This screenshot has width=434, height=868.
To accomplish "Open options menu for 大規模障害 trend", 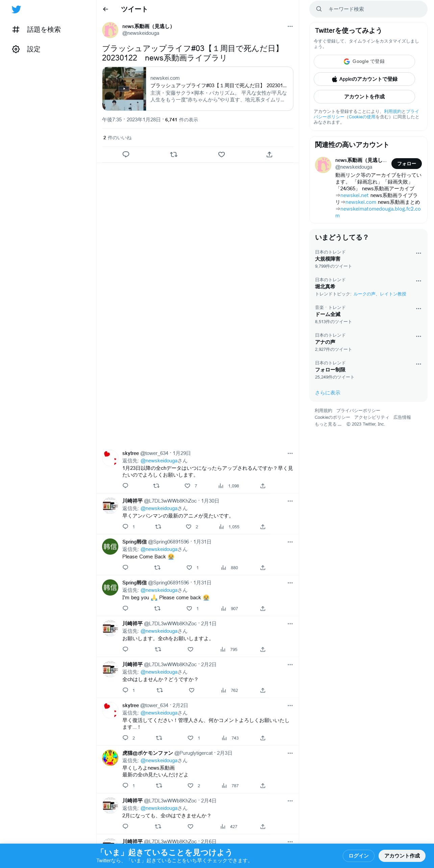I will pos(418,253).
